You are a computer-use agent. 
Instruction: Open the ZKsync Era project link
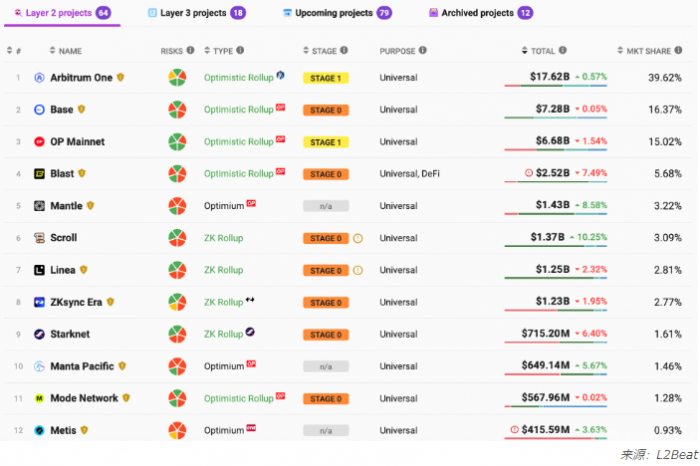(x=76, y=302)
